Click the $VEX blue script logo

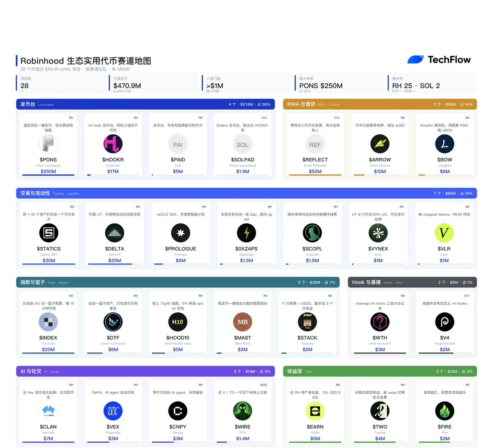113,411
